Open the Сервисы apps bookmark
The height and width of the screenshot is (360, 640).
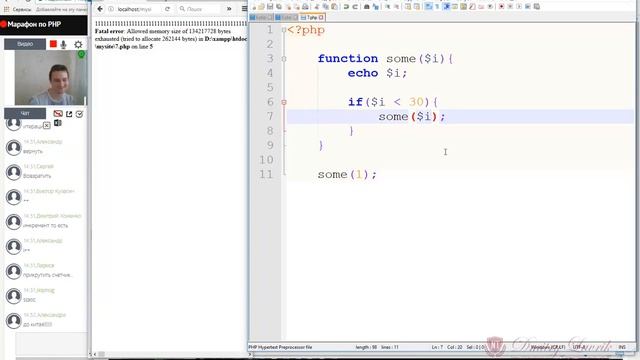coord(18,9)
